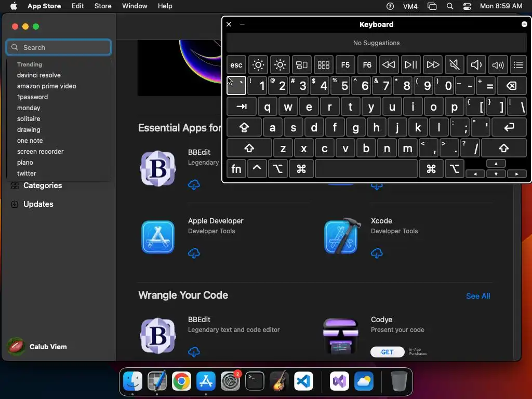Open the Store menu
The width and height of the screenshot is (532, 399).
[103, 6]
